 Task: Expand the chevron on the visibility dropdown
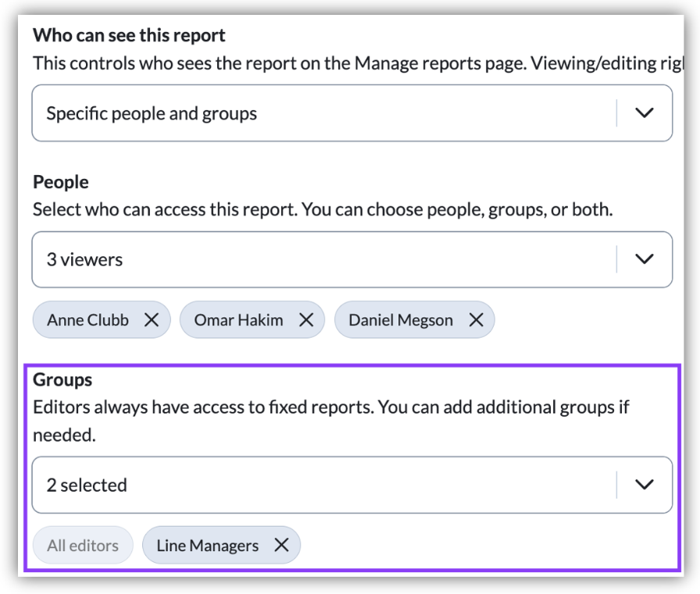coord(644,113)
